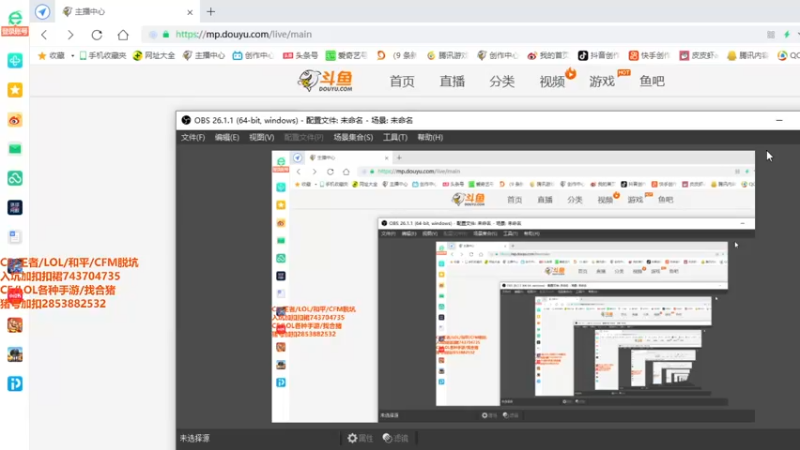
Task: Click the green lightning icon in address bar
Action: [x=787, y=35]
